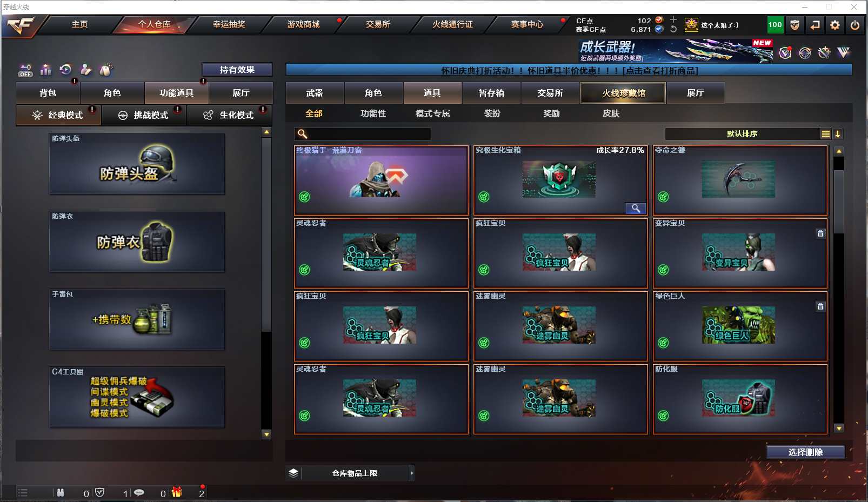The image size is (868, 502).
Task: Click the trash icon on 变异宝贝 item
Action: click(820, 233)
